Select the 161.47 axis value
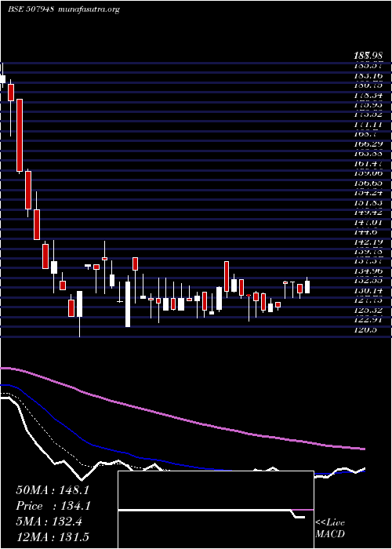Screen dimensions: 392x549 pyautogui.click(x=368, y=163)
